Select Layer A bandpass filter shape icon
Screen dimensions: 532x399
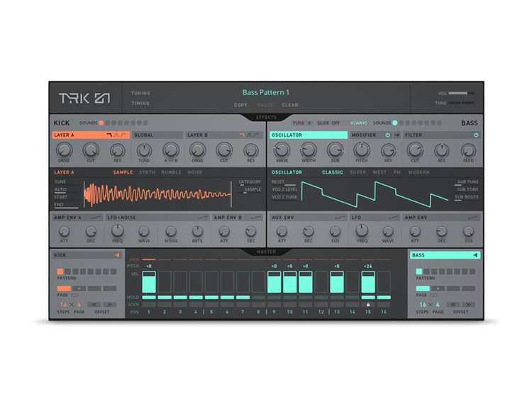[116, 135]
